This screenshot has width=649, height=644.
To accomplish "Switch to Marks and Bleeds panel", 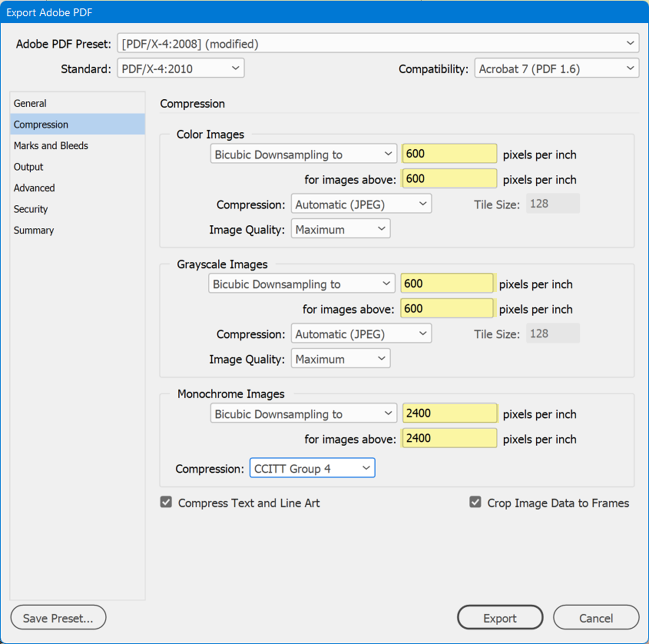I will click(x=51, y=146).
